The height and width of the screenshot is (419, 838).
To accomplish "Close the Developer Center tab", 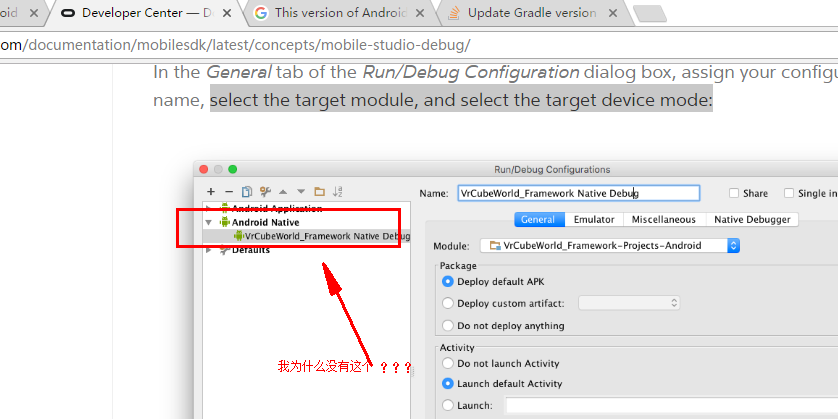I will pos(227,13).
